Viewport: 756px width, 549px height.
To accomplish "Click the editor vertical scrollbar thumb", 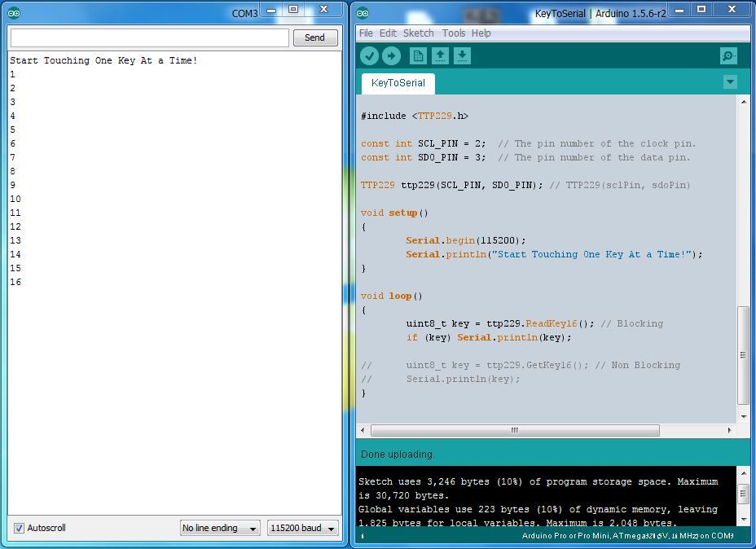I will (743, 356).
